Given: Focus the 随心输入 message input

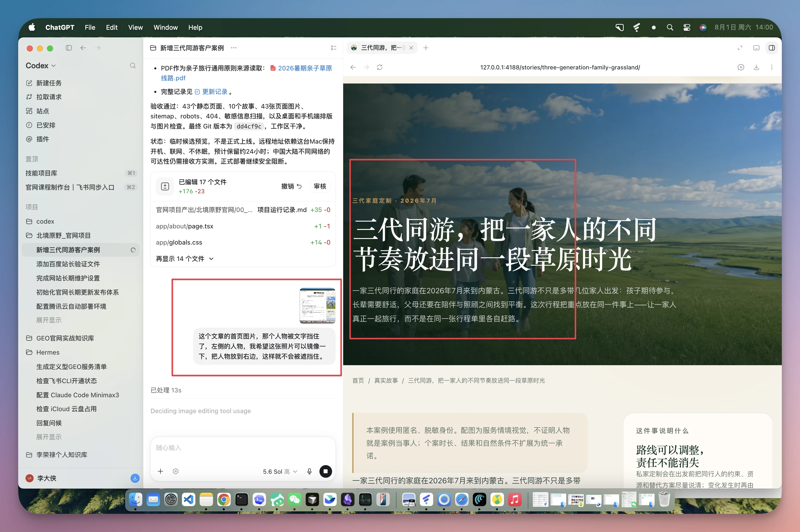Looking at the screenshot, I should coord(243,448).
